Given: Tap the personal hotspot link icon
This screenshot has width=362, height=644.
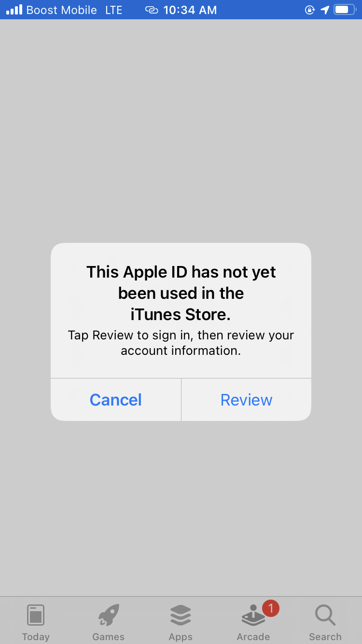Looking at the screenshot, I should coord(152,10).
